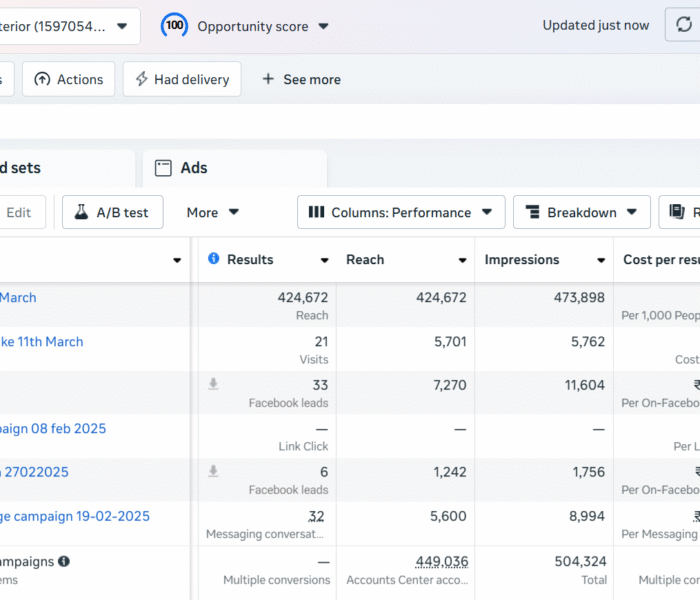Start an A/B test
Viewport: 700px width, 600px height.
click(112, 212)
